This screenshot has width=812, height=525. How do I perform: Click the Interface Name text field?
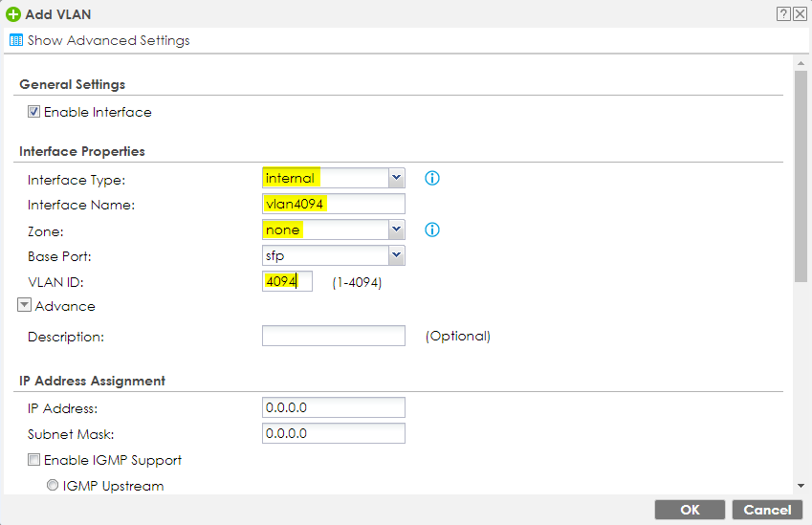[333, 204]
